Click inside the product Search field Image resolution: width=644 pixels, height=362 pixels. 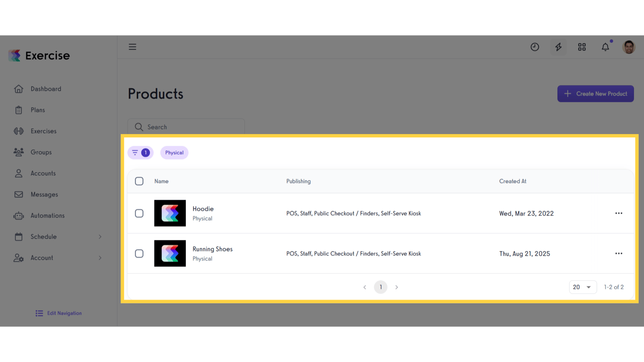pos(186,127)
